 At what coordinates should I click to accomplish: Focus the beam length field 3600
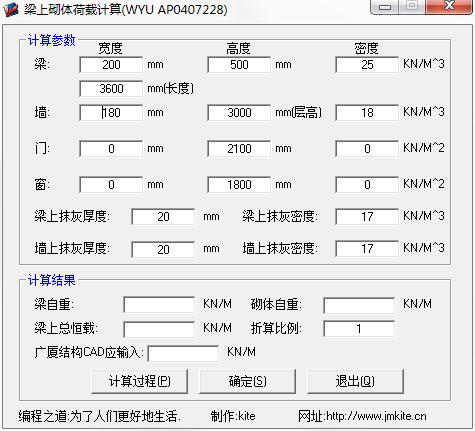click(111, 89)
